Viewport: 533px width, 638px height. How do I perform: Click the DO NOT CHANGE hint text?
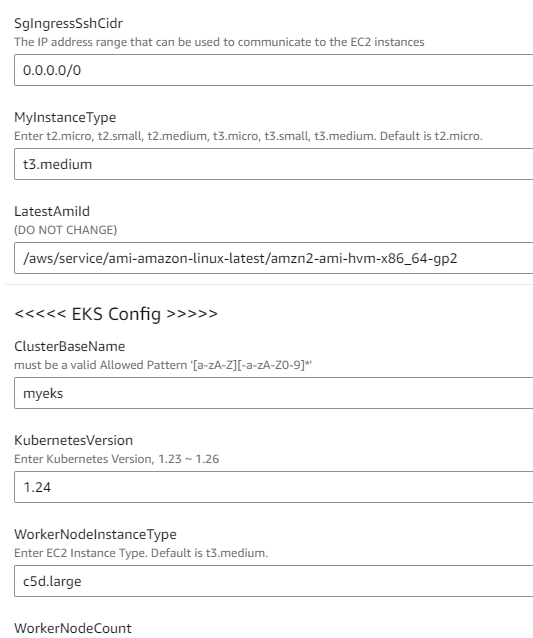(66, 230)
